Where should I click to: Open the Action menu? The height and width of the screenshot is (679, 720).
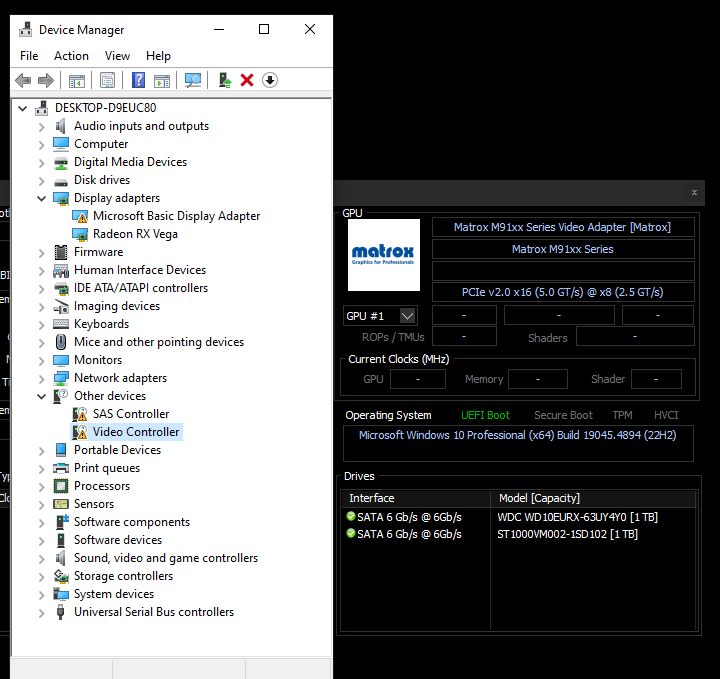[71, 56]
